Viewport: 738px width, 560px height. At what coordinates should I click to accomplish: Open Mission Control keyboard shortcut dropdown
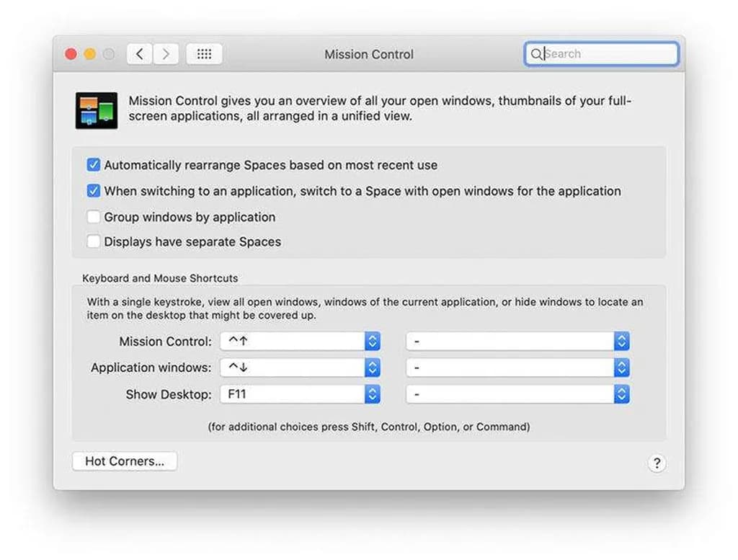pos(301,341)
